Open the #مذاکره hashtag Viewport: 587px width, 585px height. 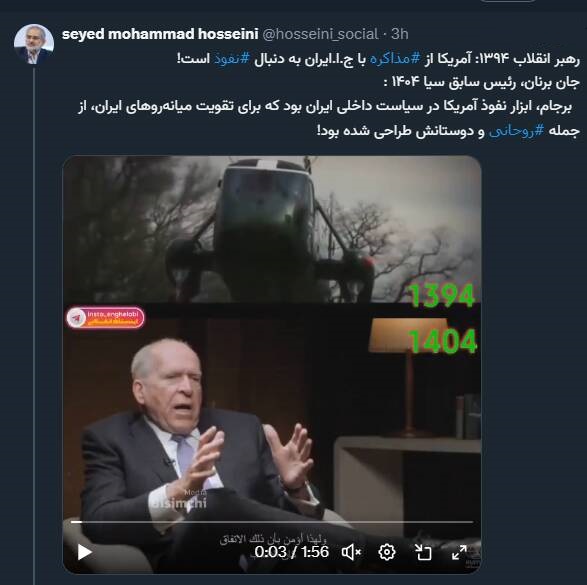(x=395, y=59)
